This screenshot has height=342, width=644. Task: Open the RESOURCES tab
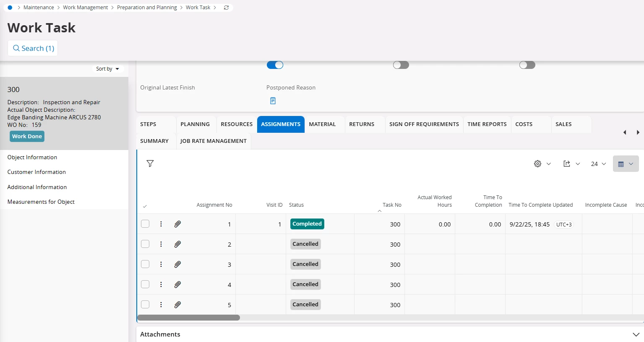click(237, 124)
